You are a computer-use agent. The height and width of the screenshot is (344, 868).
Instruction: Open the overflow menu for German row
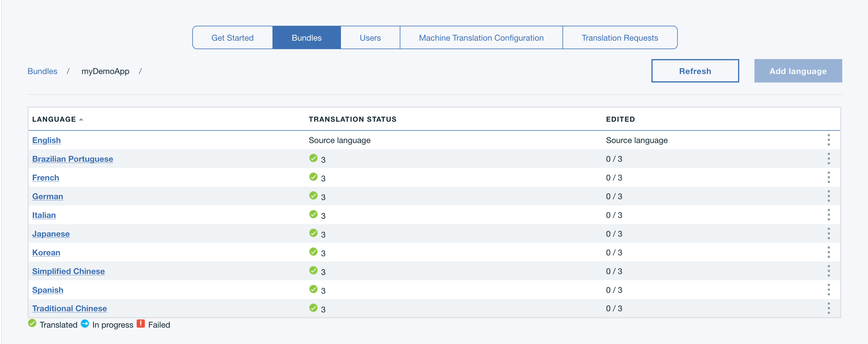tap(828, 196)
